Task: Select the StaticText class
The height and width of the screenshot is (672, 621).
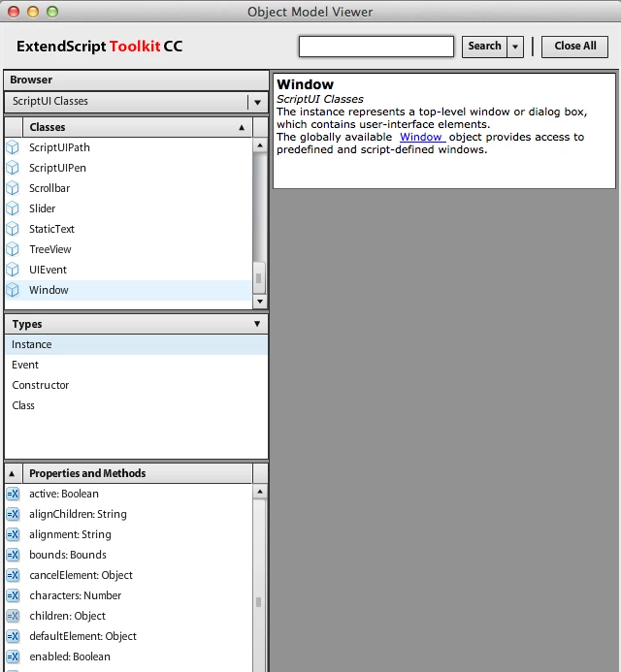Action: [x=129, y=229]
